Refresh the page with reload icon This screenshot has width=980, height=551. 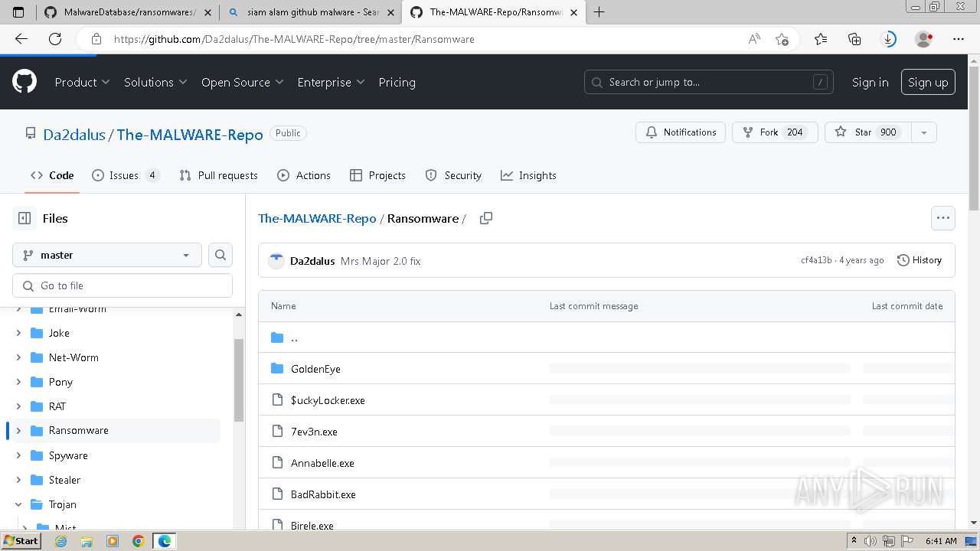point(55,39)
